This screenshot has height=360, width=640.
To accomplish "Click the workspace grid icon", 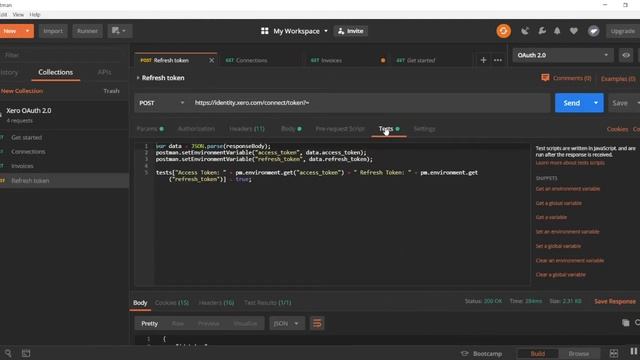I will (264, 31).
